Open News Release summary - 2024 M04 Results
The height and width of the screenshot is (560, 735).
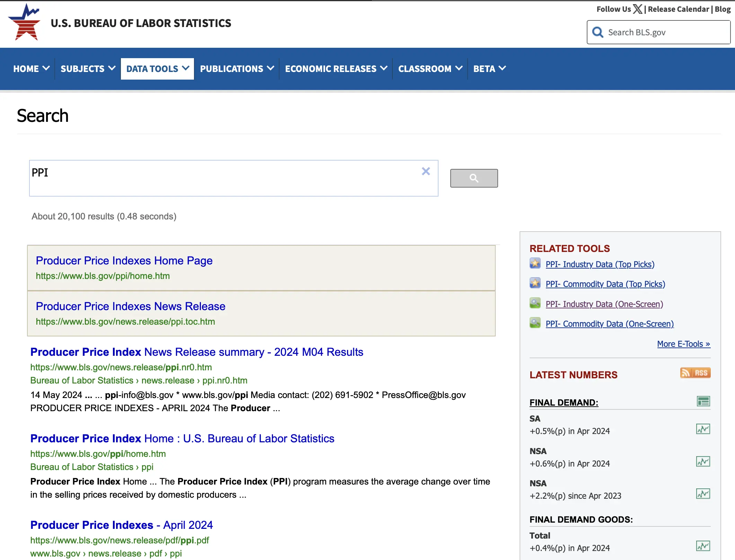[197, 352]
